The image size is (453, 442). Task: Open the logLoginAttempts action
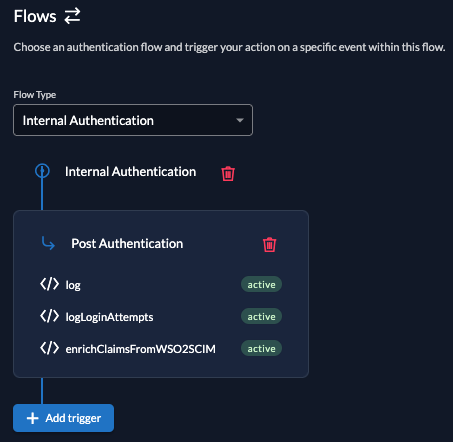(109, 317)
